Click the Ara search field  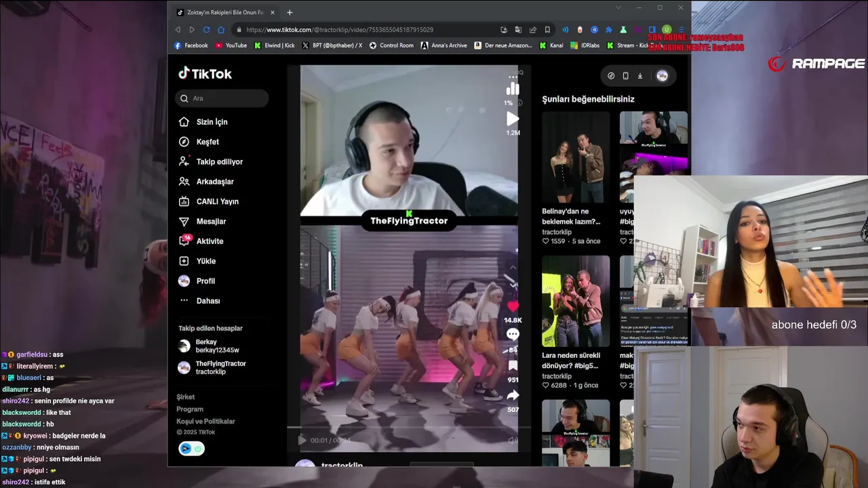tap(222, 98)
